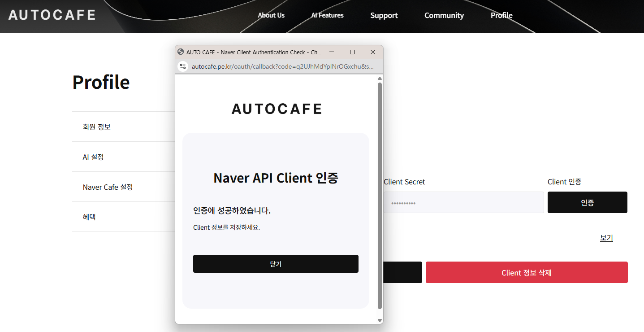Click the scroll up arrow in the popup
This screenshot has height=332, width=644.
coord(380,79)
